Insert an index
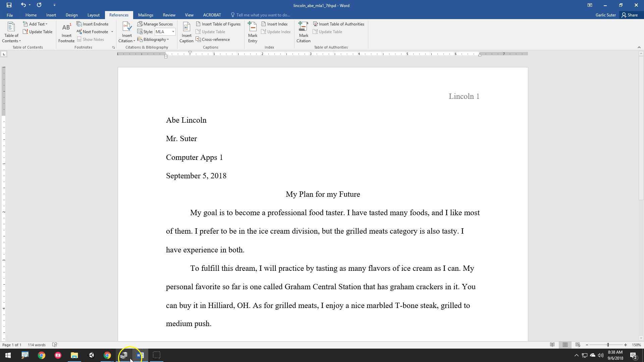This screenshot has width=644, height=362. pos(274,24)
